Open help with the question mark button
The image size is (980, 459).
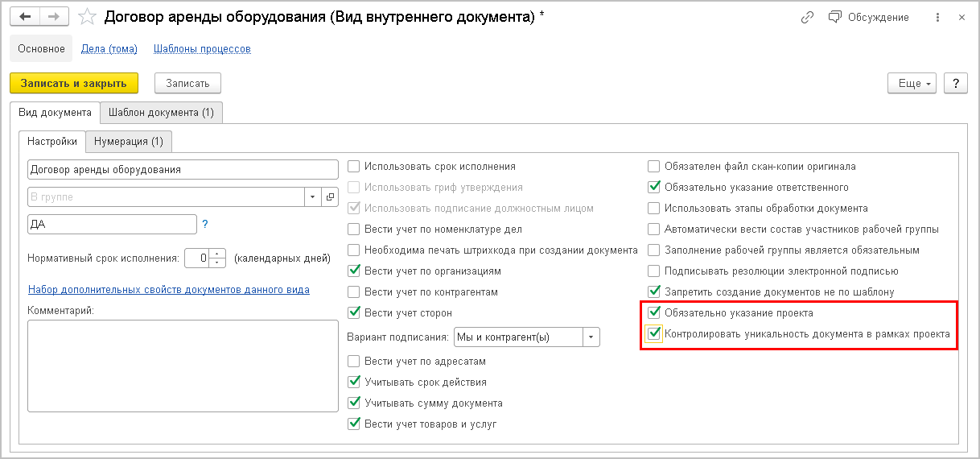click(956, 83)
